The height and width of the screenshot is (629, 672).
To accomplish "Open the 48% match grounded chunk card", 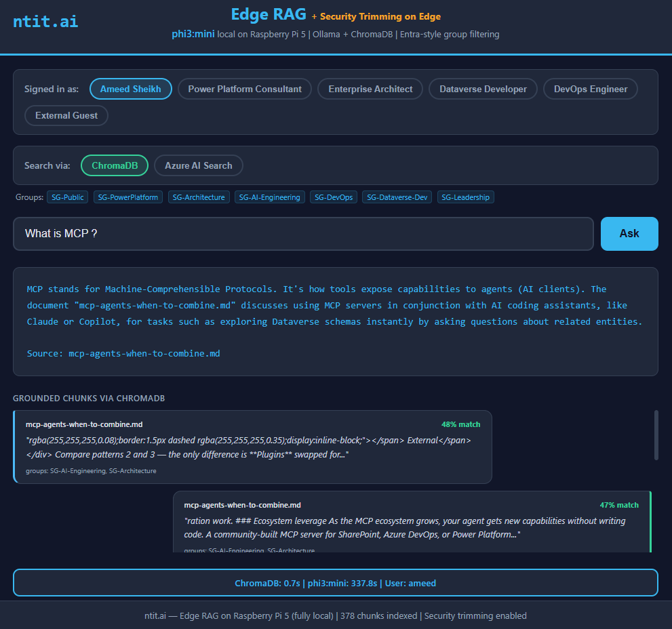I will 252,447.
